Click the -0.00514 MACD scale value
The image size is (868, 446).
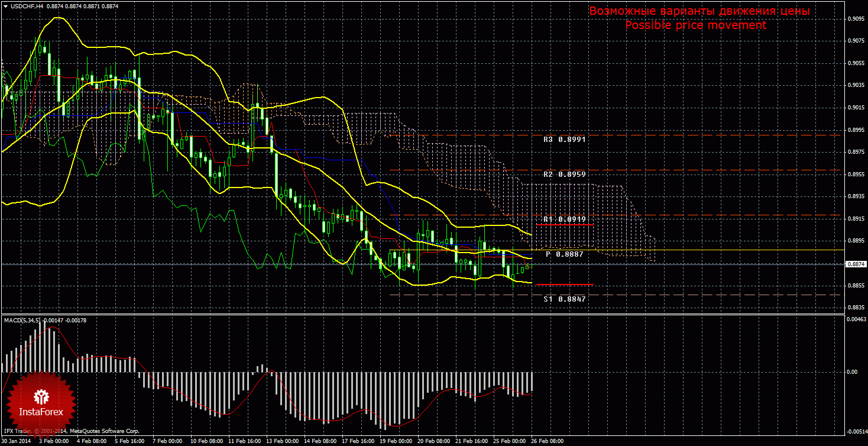[x=856, y=431]
